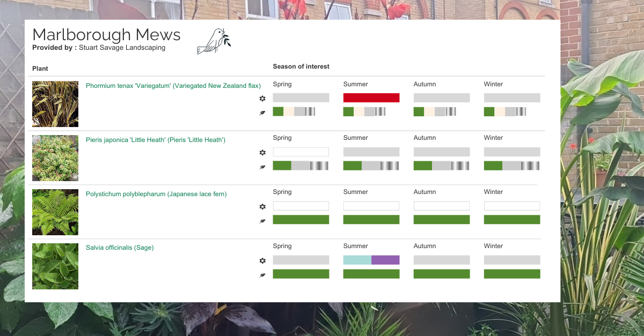Click the Phormium tenax plant thumbnail

coord(55,104)
